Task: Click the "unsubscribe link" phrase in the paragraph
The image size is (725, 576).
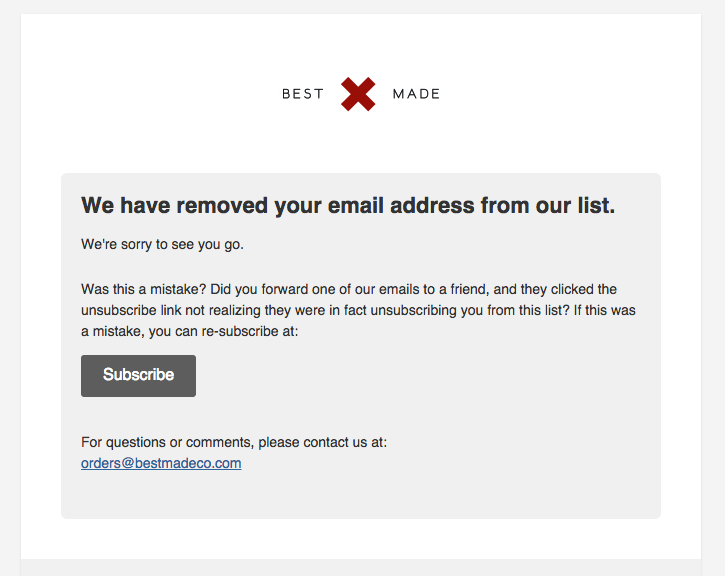Action: (x=131, y=310)
